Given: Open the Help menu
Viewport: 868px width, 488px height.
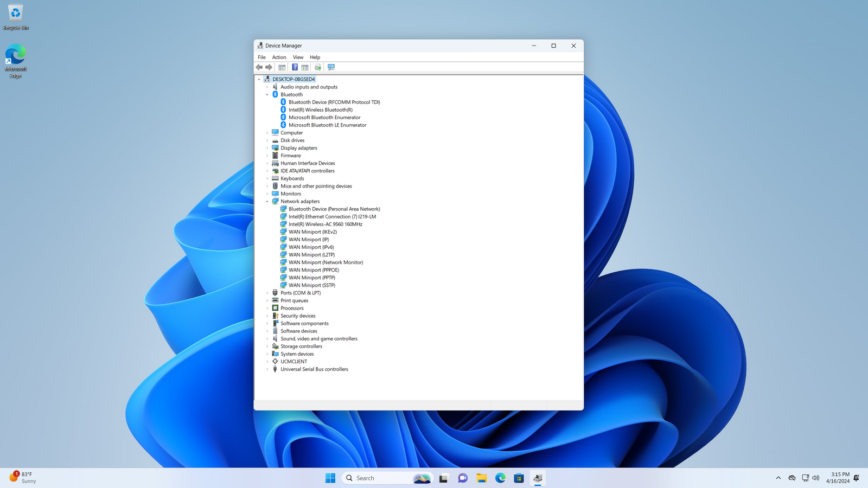Looking at the screenshot, I should [315, 57].
